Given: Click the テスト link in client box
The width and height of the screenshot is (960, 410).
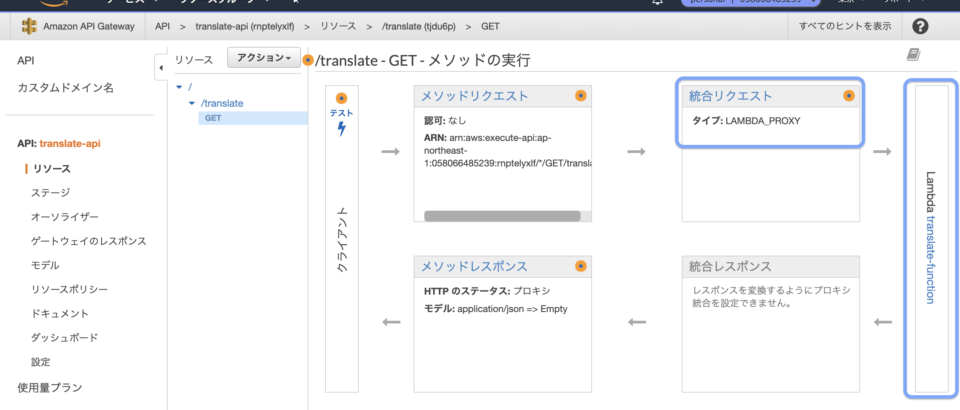Looking at the screenshot, I should pyautogui.click(x=342, y=113).
